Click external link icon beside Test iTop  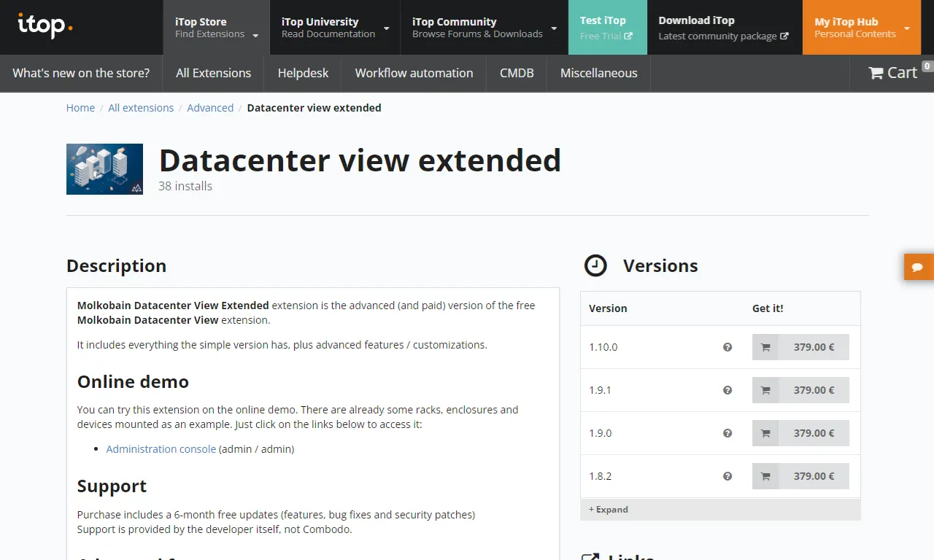point(628,36)
